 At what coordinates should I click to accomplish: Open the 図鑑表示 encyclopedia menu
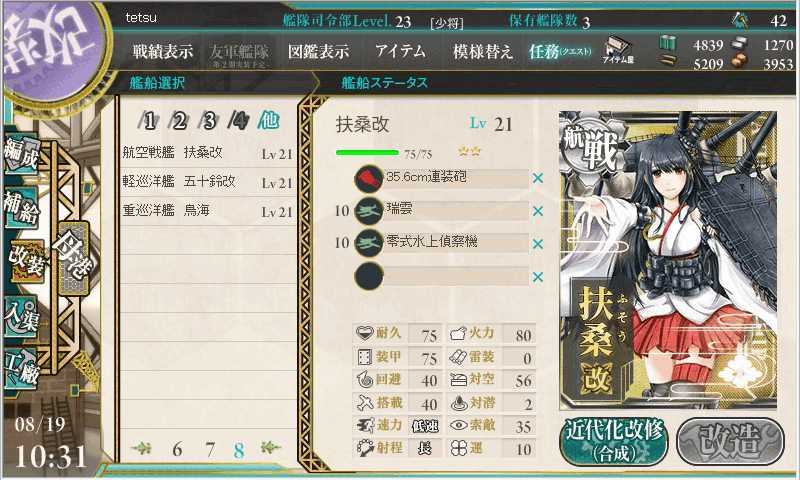click(318, 51)
